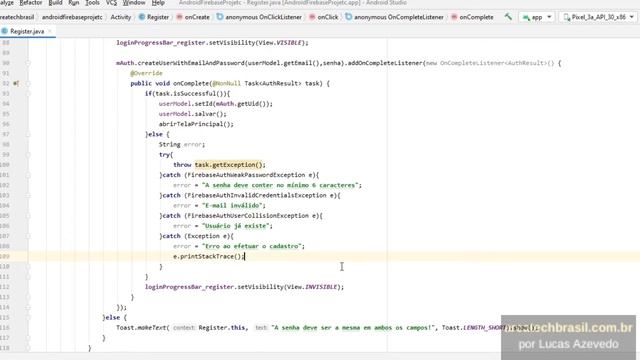Image resolution: width=640 pixels, height=360 pixels.
Task: Open the Run menu
Action: click(74, 3)
